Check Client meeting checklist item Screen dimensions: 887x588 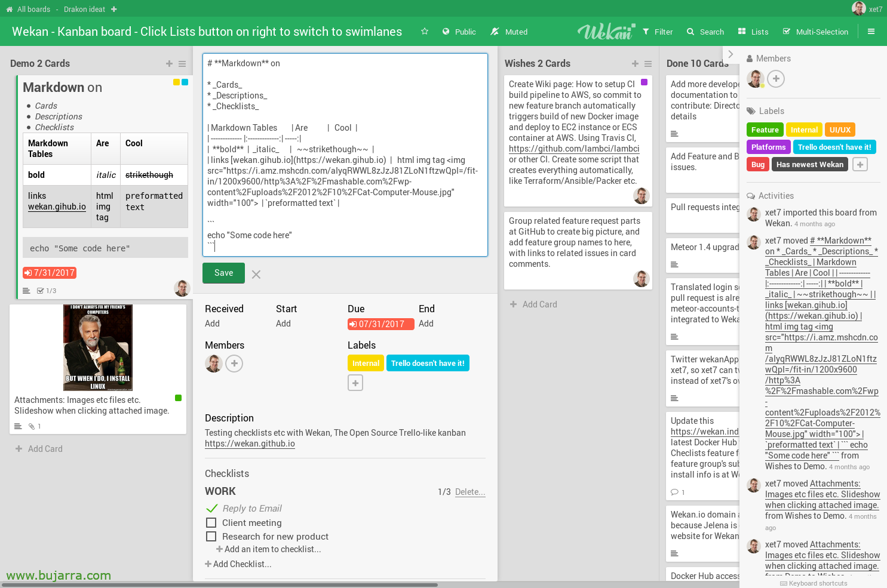pyautogui.click(x=211, y=523)
